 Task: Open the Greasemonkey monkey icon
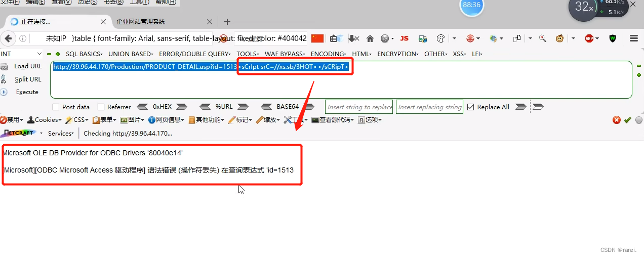560,38
